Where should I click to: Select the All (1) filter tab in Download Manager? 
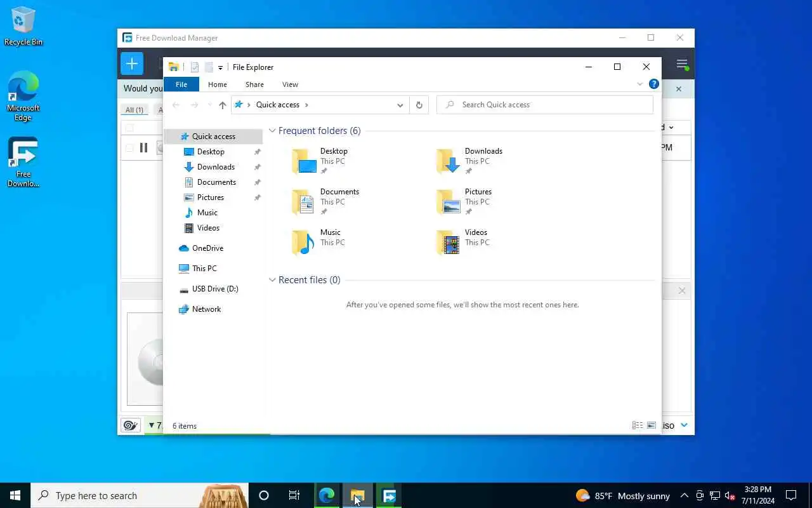coord(134,110)
